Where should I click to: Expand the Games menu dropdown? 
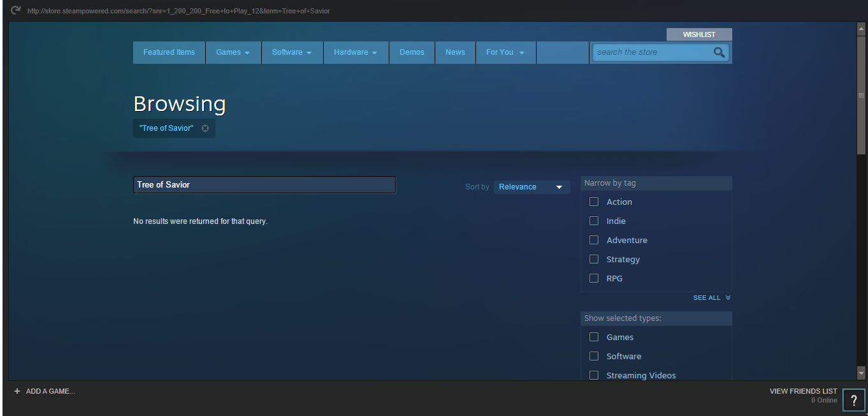233,52
